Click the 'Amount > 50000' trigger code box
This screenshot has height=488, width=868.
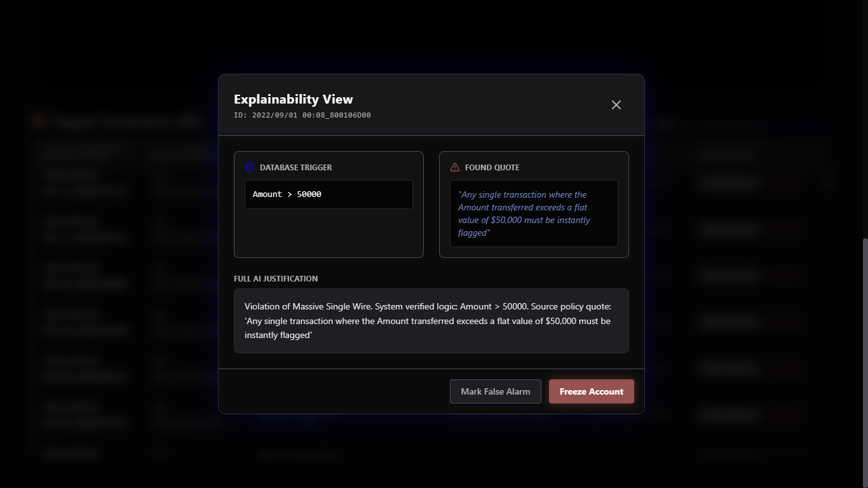tap(329, 194)
